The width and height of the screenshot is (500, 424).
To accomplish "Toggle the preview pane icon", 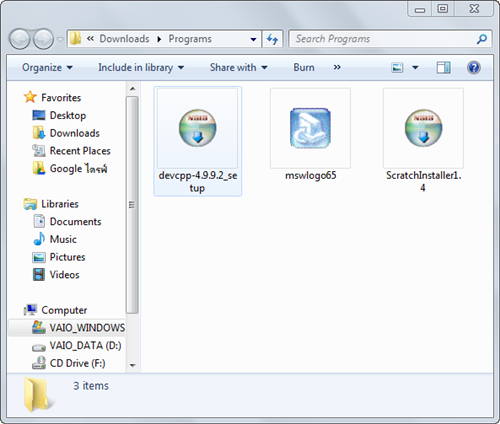I will click(x=443, y=68).
